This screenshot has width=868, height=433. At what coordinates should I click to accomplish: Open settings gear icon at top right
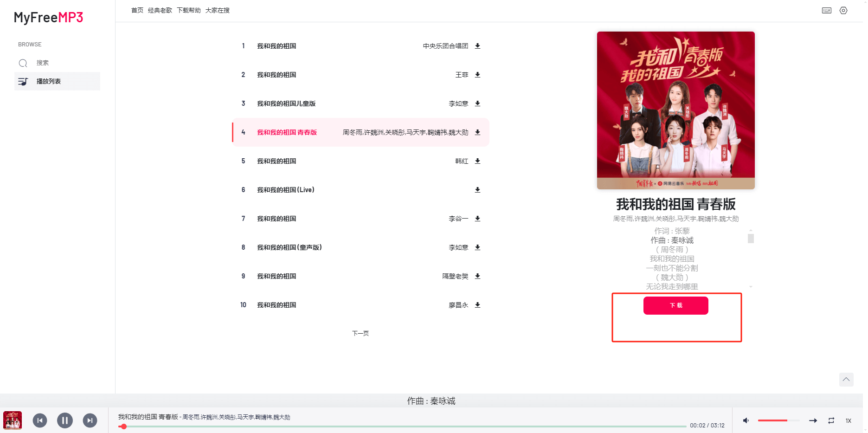pos(843,10)
